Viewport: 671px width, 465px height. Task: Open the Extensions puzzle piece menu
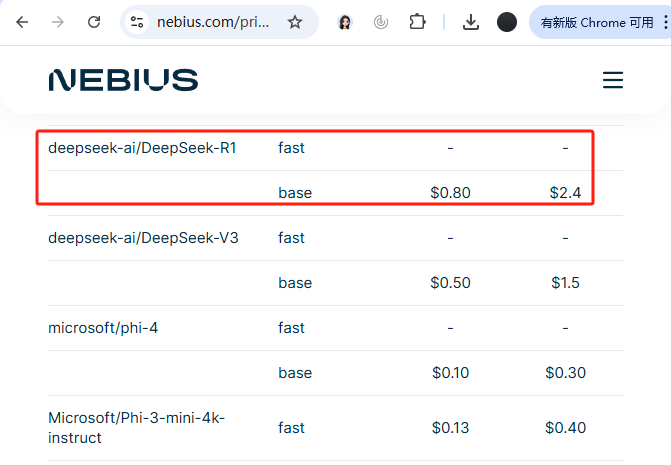pos(417,22)
